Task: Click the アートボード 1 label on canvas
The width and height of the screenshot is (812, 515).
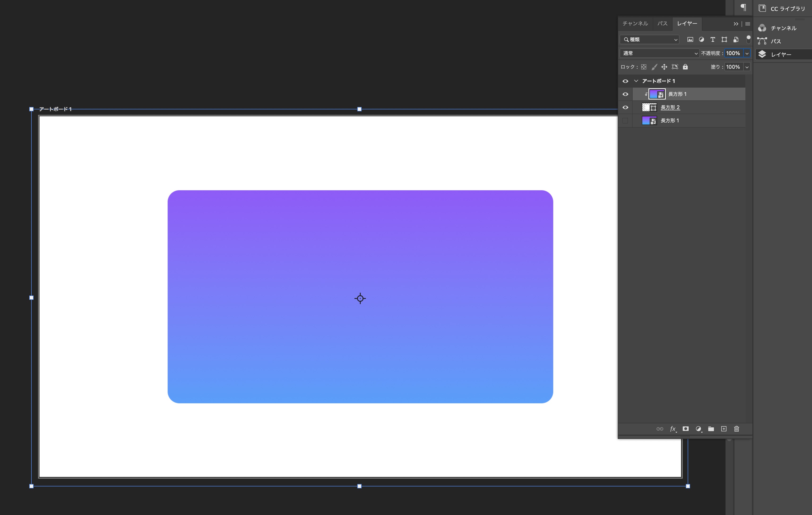Action: pos(55,109)
